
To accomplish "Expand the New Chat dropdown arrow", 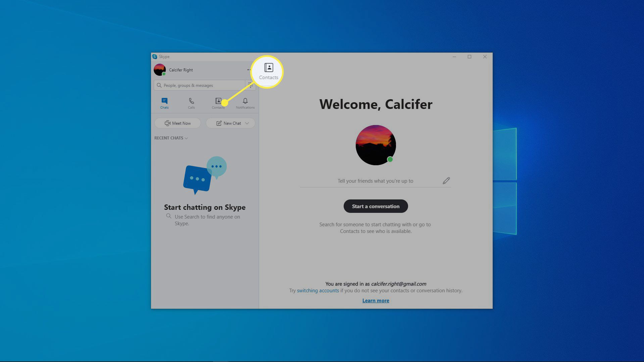I will point(247,123).
